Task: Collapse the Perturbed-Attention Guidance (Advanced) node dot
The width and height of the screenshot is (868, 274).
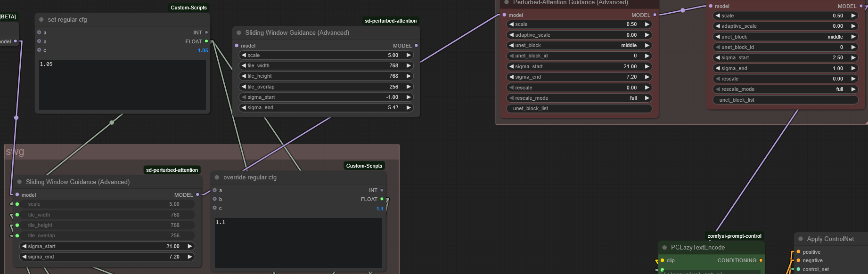Action: 507,2
